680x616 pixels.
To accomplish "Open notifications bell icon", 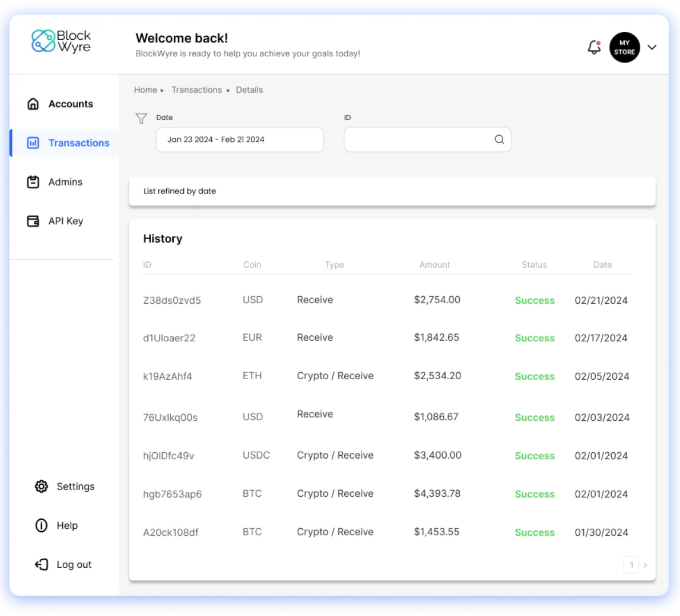I will pos(594,47).
